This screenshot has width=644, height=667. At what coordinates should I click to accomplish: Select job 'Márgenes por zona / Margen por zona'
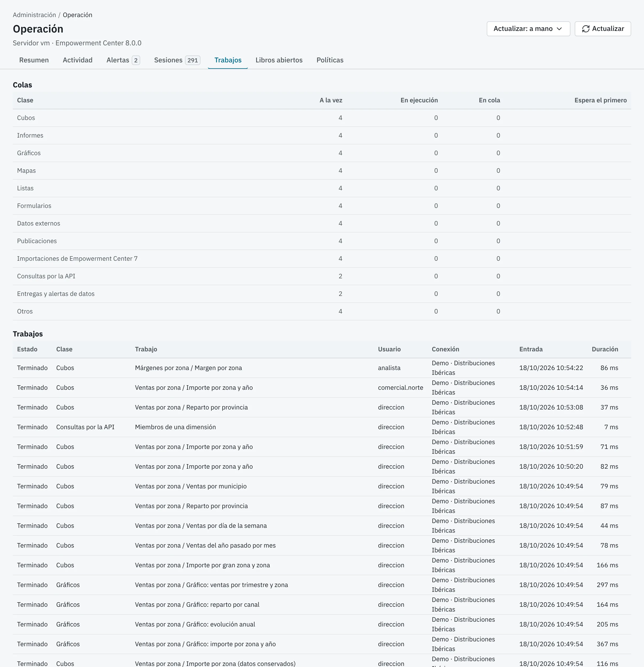tap(322, 368)
